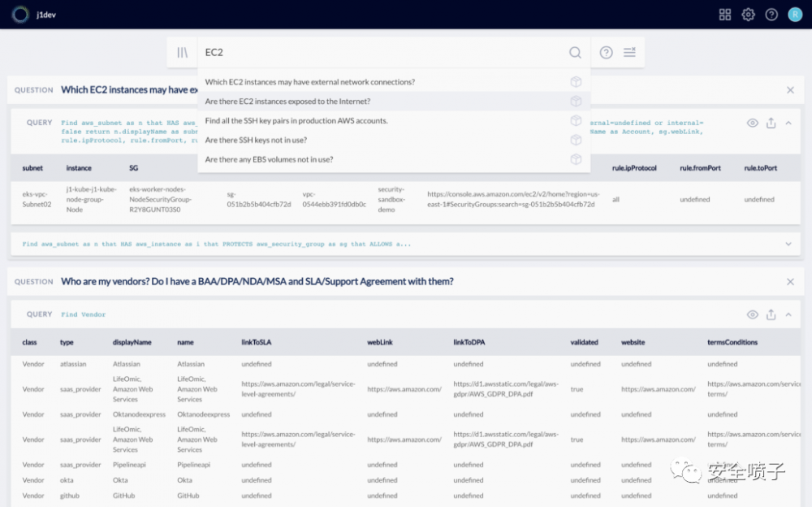Click the linkToDPA column header
This screenshot has height=507, width=812.
click(x=469, y=342)
